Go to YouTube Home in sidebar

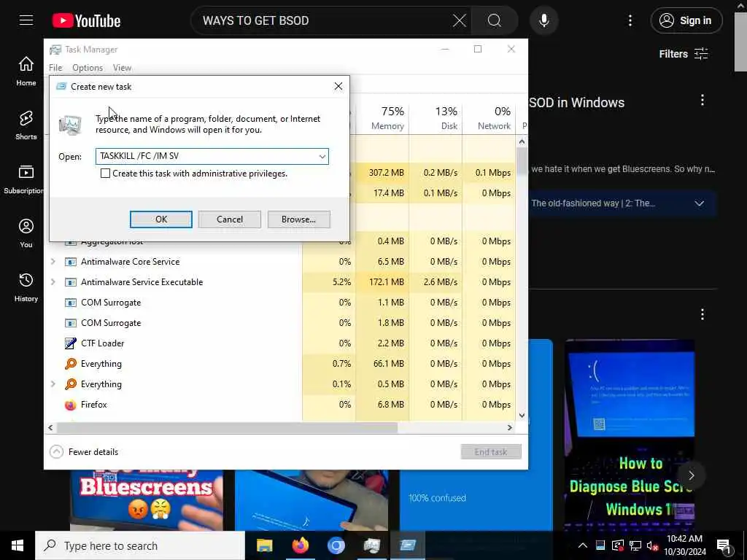click(x=26, y=71)
